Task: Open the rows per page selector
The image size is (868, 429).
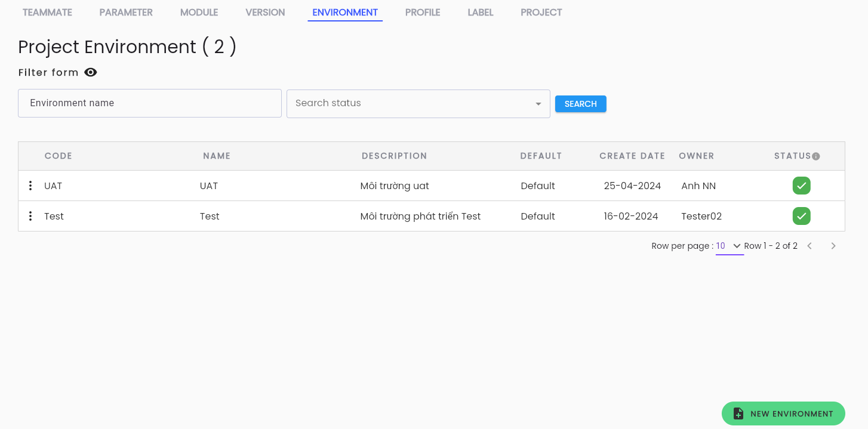Action: (x=730, y=246)
